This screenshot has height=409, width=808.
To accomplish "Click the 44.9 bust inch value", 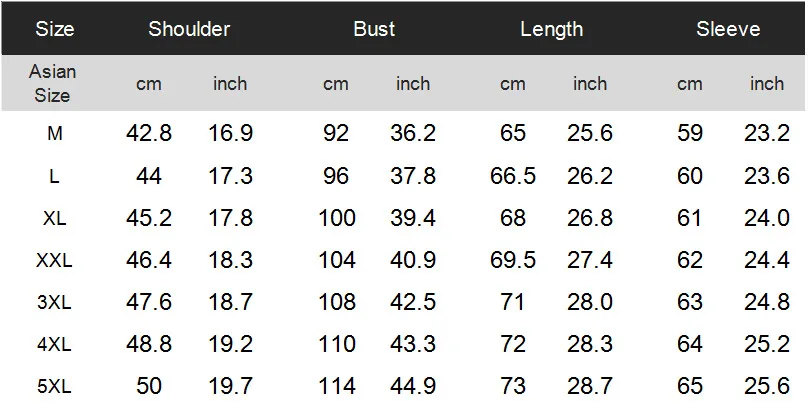I will point(413,386).
